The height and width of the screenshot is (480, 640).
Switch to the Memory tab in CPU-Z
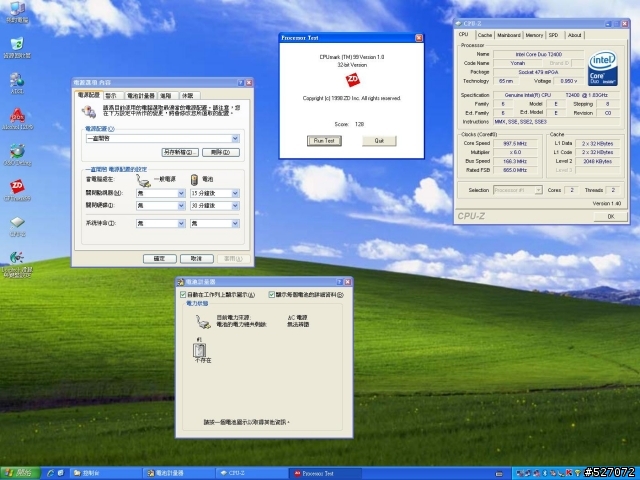coord(534,35)
